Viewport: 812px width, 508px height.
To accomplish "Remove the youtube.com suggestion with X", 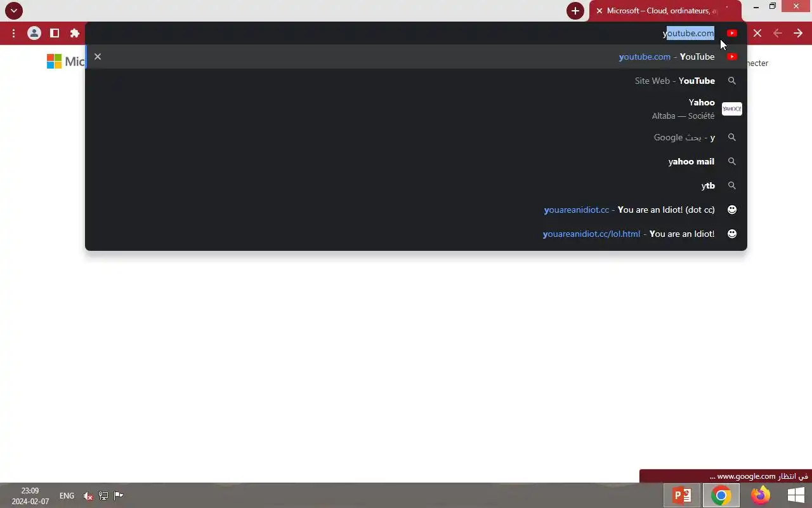I will click(x=98, y=57).
